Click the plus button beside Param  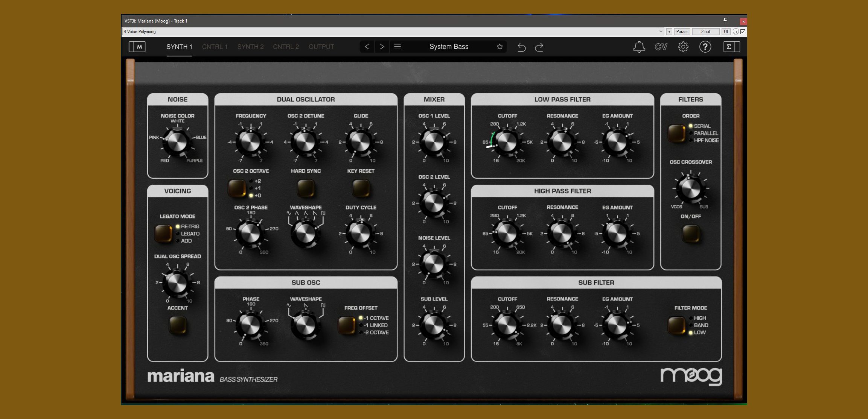669,32
